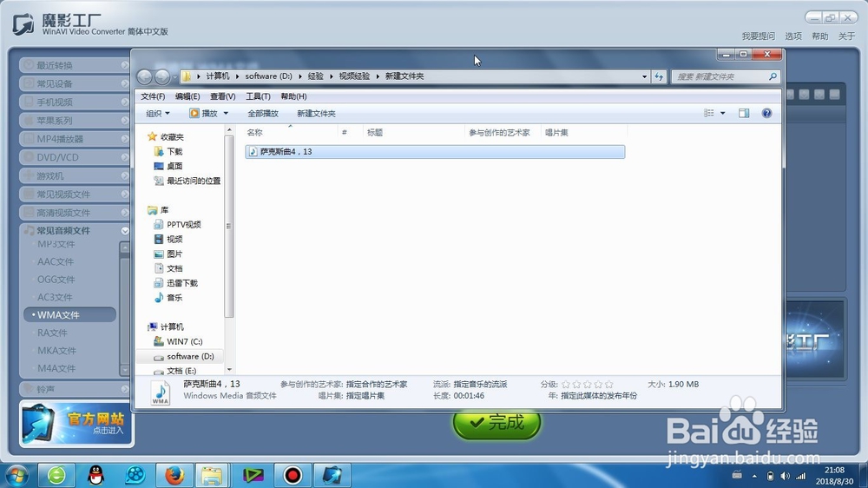The width and height of the screenshot is (868, 488).
Task: Sort by the 标题 column header
Action: coord(375,132)
